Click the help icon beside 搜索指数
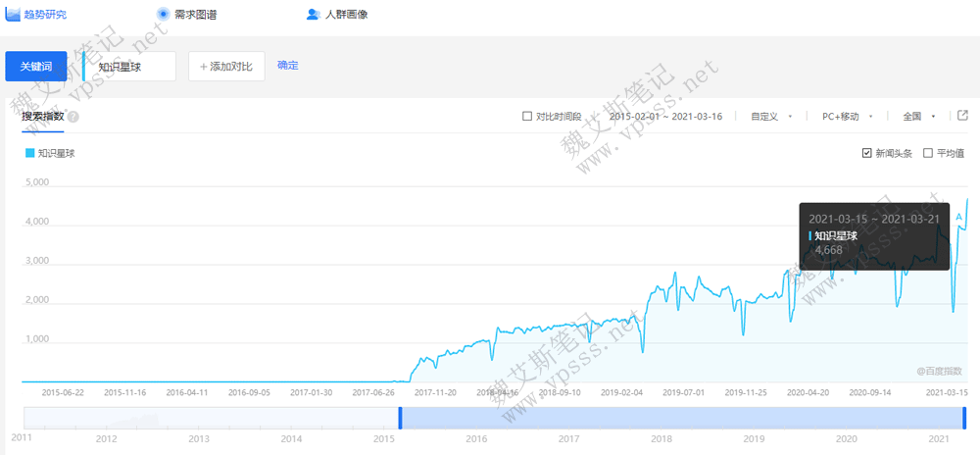 (73, 117)
